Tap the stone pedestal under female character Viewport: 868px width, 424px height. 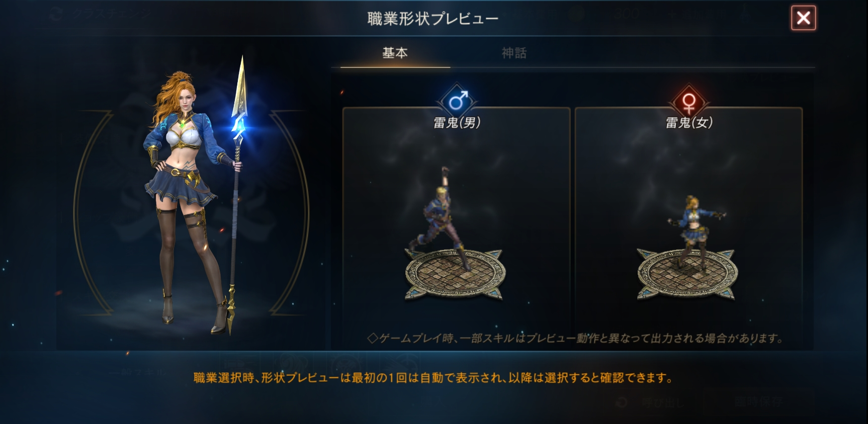pyautogui.click(x=687, y=274)
